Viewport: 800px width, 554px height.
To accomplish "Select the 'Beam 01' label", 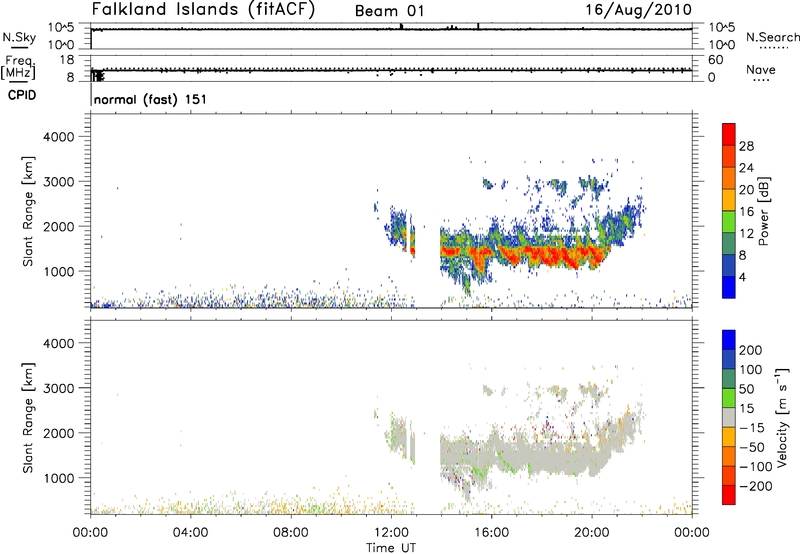I will 389,11.
